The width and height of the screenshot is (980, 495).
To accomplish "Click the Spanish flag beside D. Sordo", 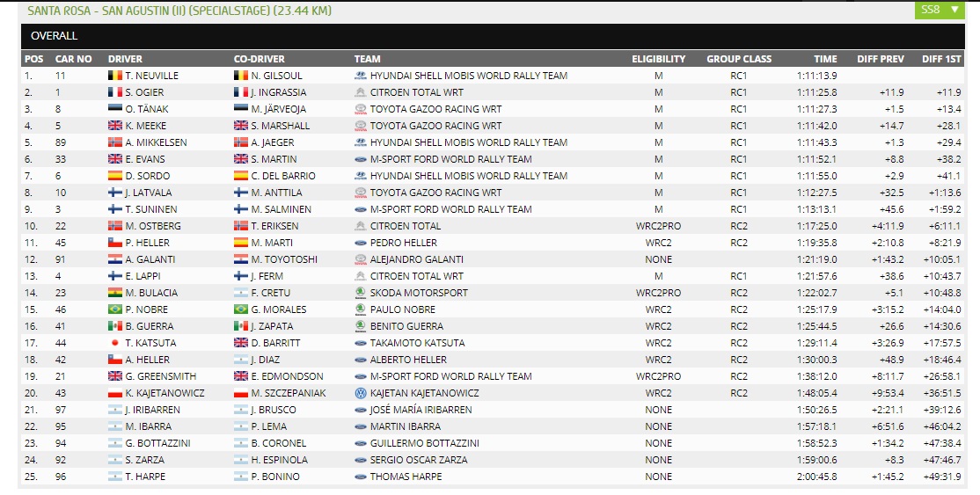I will [115, 176].
